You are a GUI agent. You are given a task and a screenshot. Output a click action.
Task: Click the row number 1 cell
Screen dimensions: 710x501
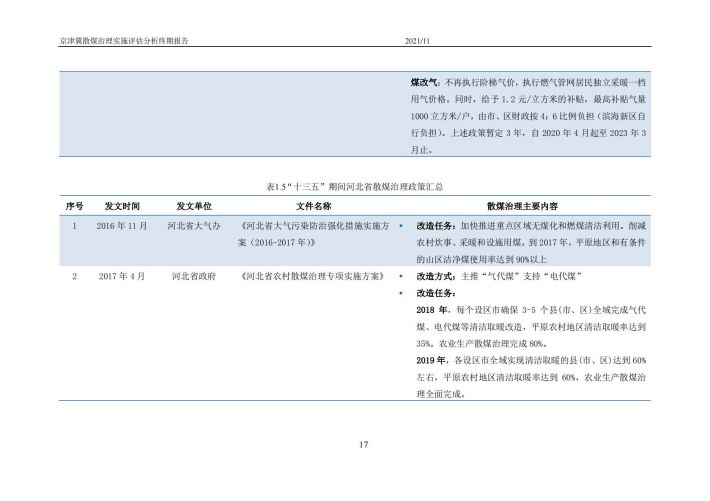[74, 226]
